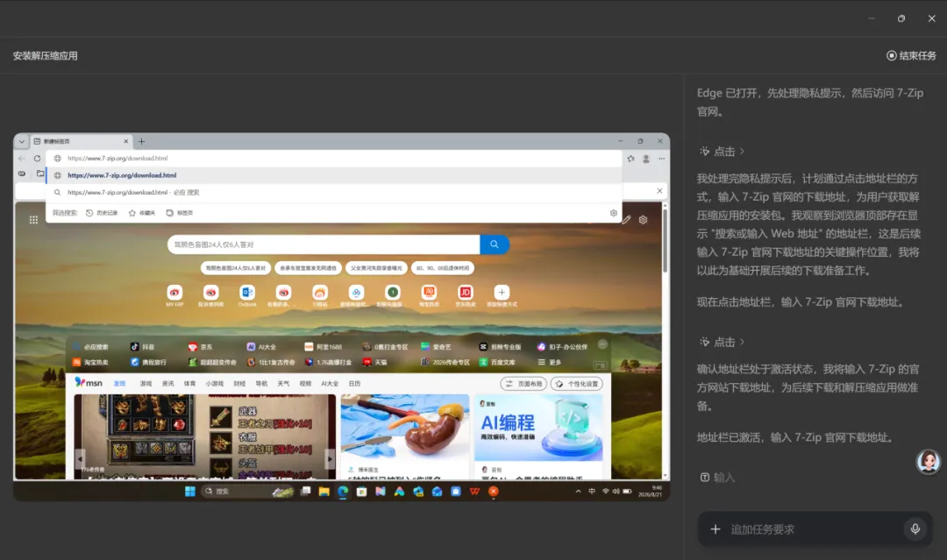Filter suggestions by 收藏夹
This screenshot has width=947, height=560.
click(142, 212)
